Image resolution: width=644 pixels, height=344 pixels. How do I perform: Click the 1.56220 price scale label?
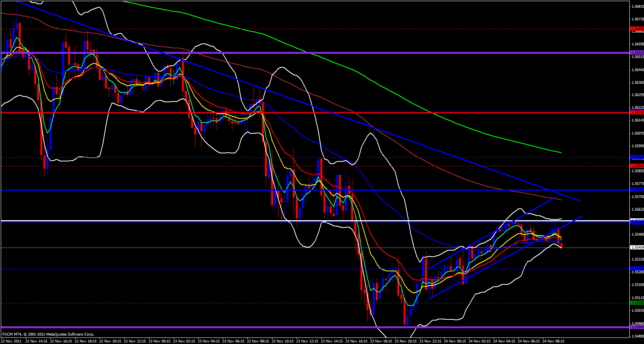point(637,108)
